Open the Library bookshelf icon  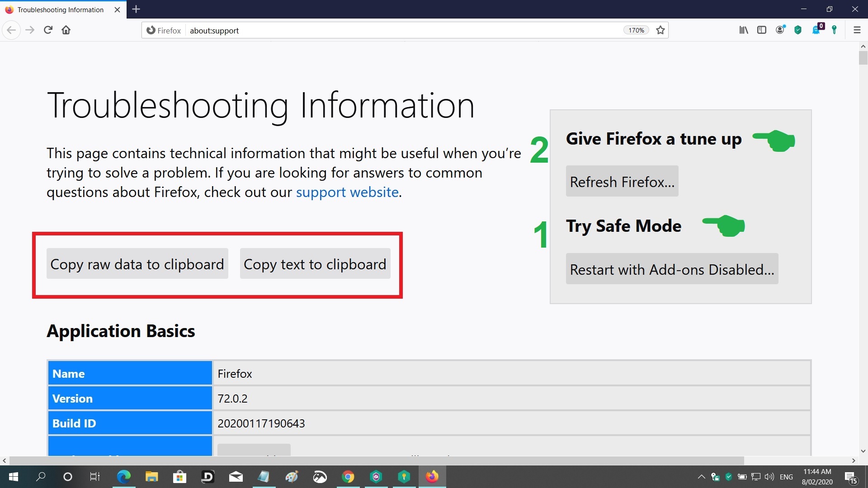pos(744,30)
